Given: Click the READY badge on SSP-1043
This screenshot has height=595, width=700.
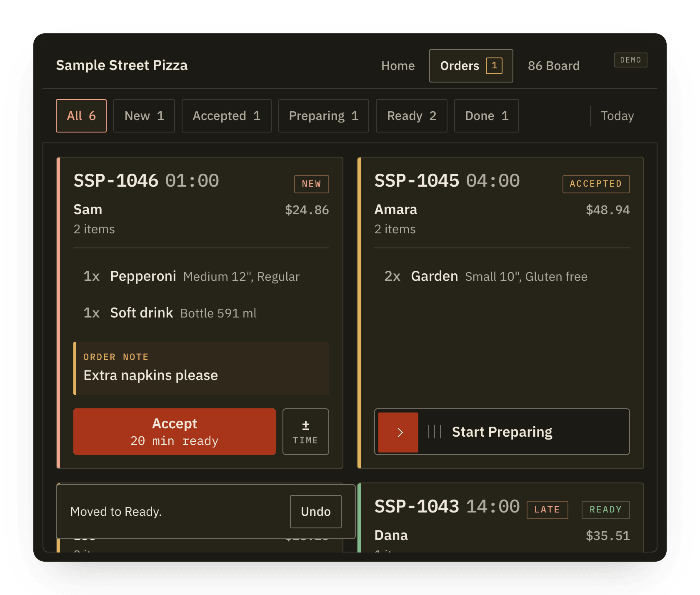Looking at the screenshot, I should [x=606, y=510].
